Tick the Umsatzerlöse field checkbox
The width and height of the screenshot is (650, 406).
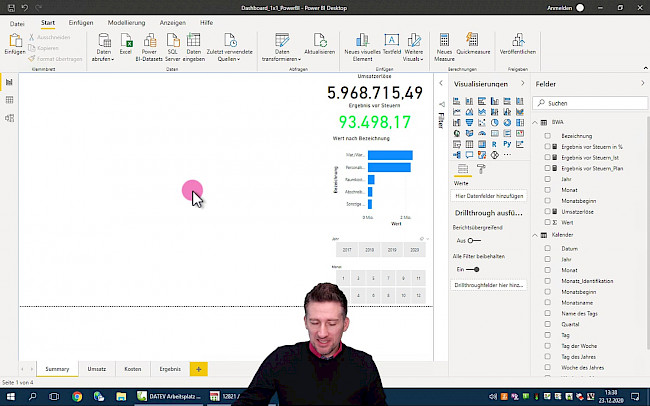pos(548,212)
